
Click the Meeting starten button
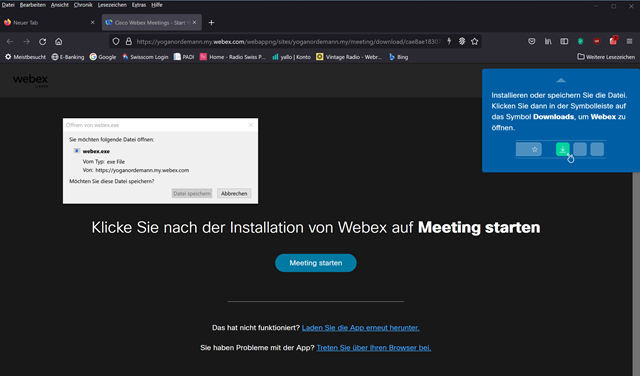[x=316, y=263]
